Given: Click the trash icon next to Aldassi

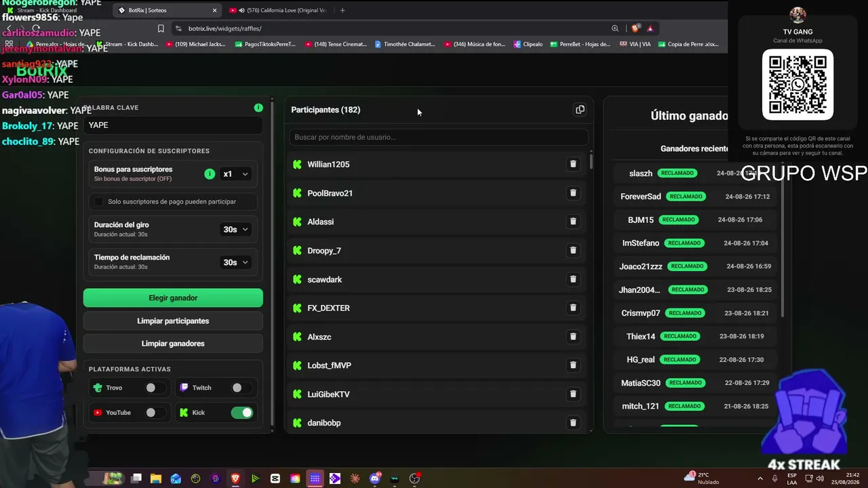Looking at the screenshot, I should pos(573,222).
